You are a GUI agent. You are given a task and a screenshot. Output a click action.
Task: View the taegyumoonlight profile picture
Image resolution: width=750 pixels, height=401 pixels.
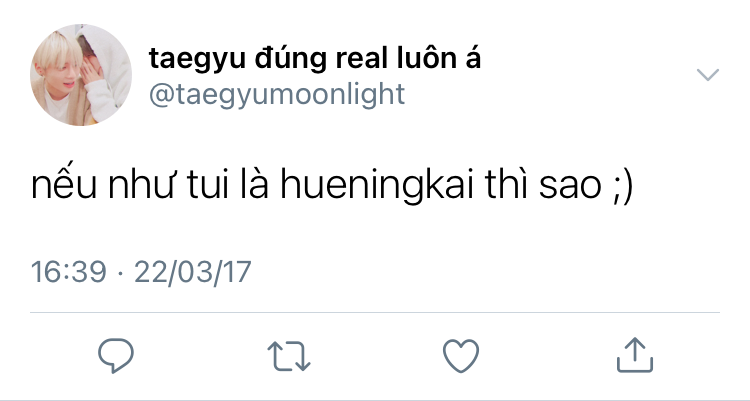[81, 75]
